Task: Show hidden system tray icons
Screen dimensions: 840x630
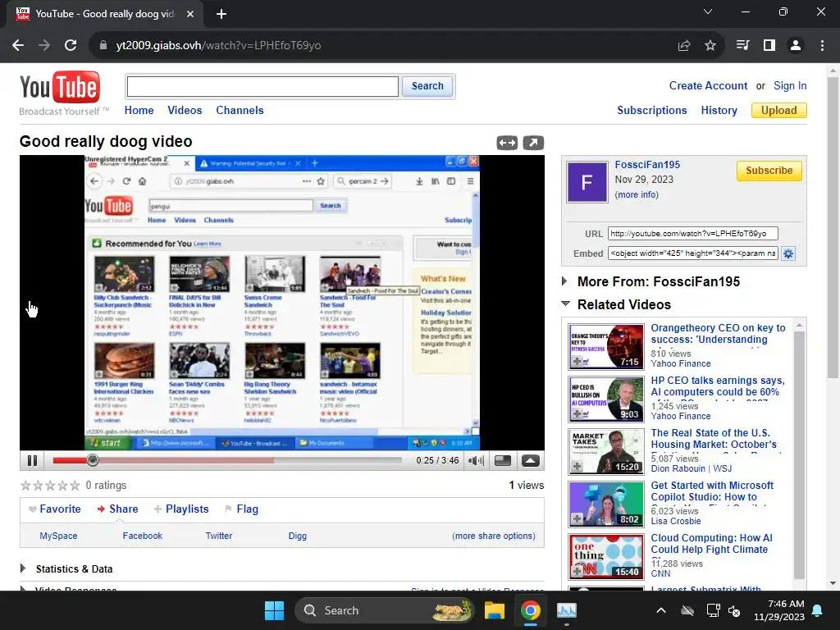Action: tap(661, 610)
